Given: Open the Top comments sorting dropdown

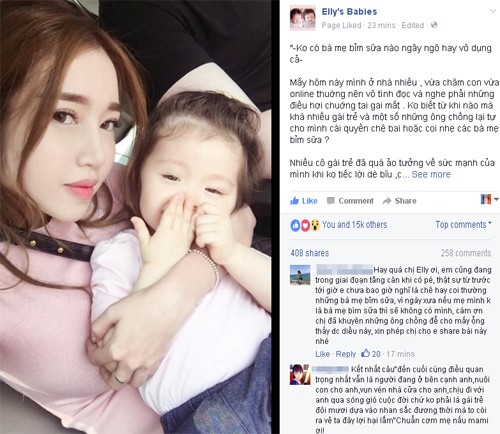Looking at the screenshot, I should [x=463, y=225].
